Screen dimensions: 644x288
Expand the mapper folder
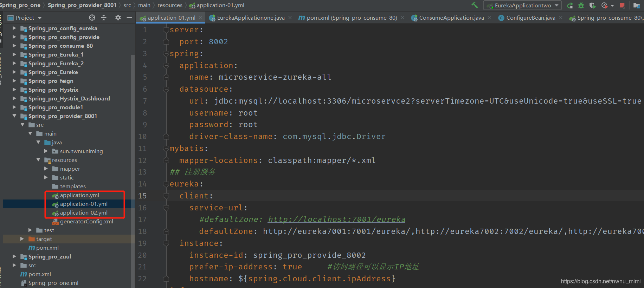tap(46, 169)
